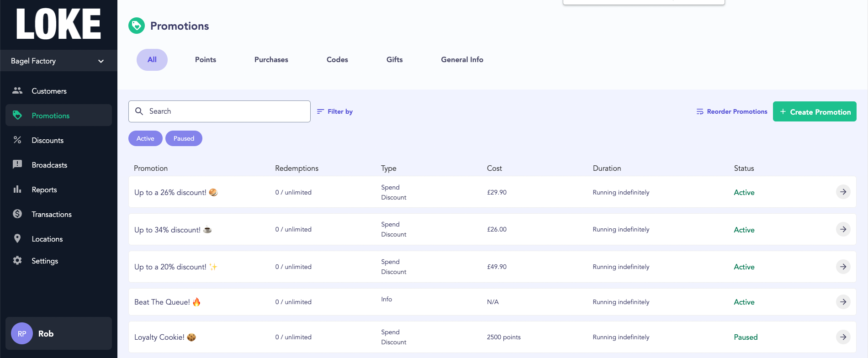This screenshot has width=868, height=358.
Task: Open arrow for Loyalty Cookie
Action: click(843, 337)
